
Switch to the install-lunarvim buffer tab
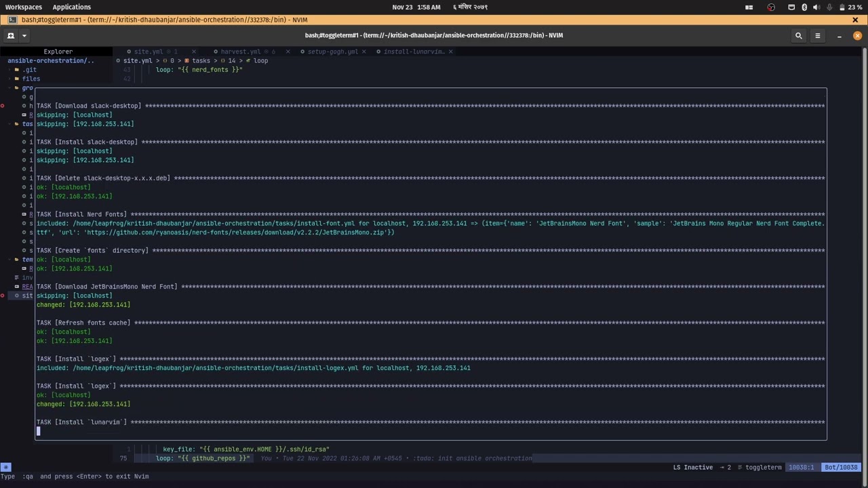click(410, 52)
